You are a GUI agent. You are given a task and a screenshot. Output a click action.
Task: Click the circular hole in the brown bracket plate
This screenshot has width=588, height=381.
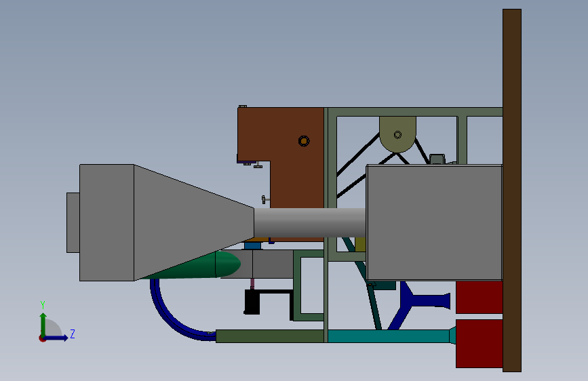pyautogui.click(x=304, y=141)
